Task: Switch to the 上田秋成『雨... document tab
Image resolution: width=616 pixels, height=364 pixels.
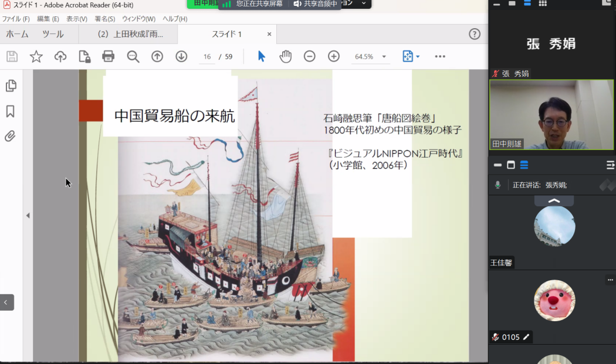Action: 128,34
